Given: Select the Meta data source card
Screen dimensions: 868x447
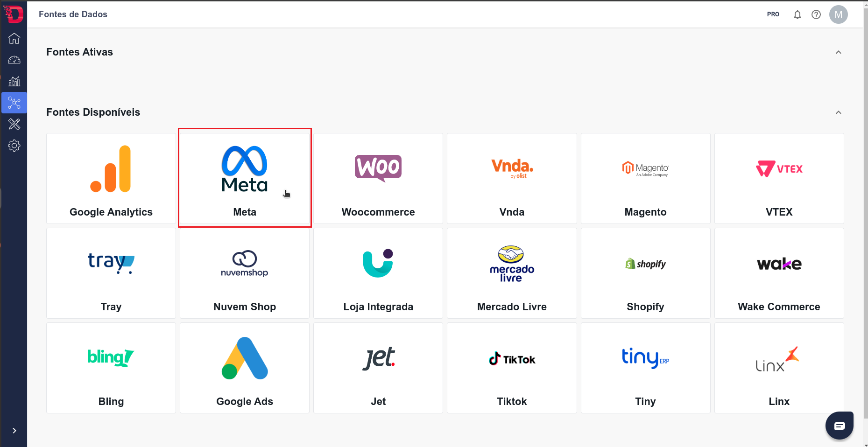Looking at the screenshot, I should 245,178.
